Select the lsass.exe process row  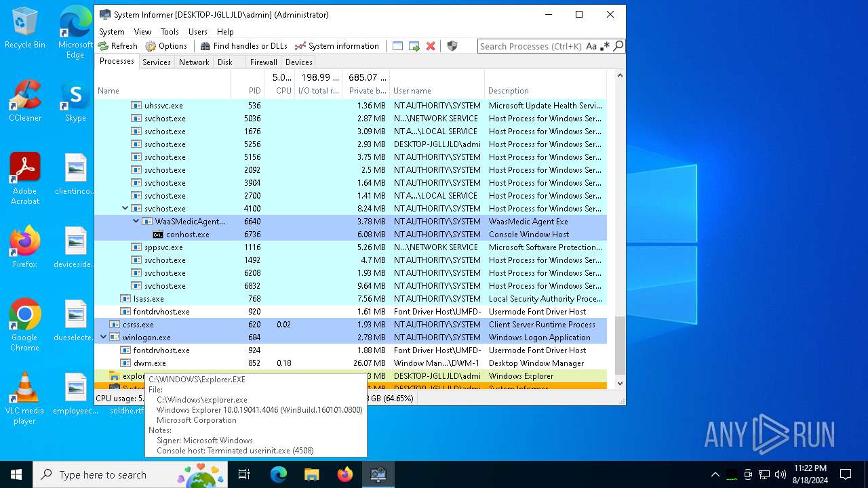(351, 299)
